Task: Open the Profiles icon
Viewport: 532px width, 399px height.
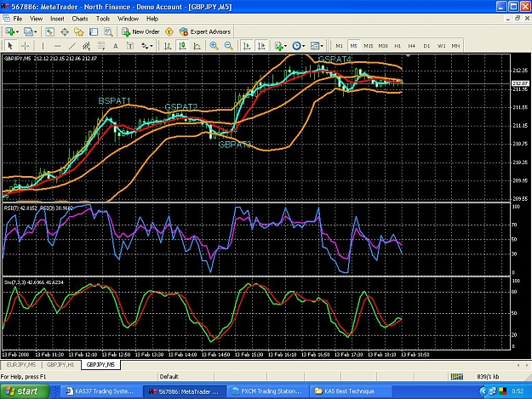Action: tap(28, 31)
